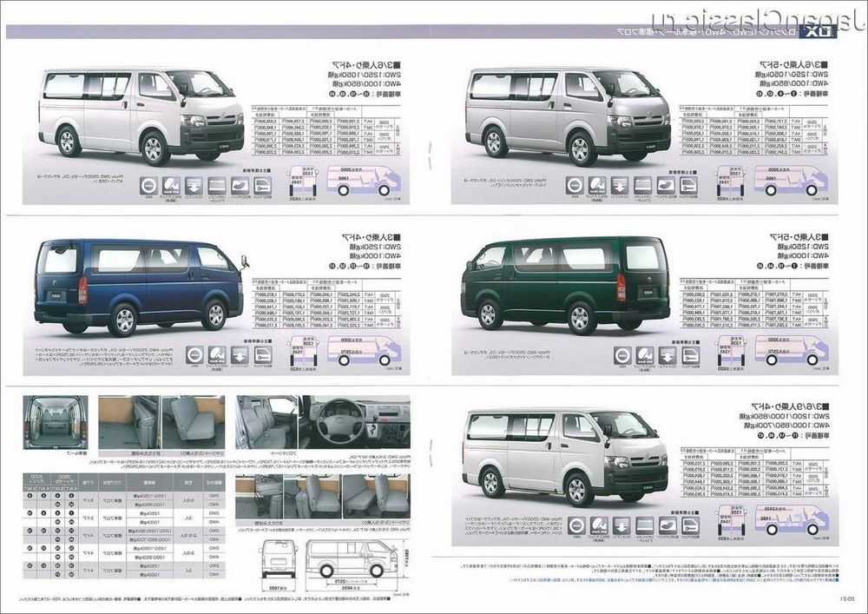The image size is (868, 614).
Task: Click the down-arrow icon below the silver van
Action: pos(620,186)
